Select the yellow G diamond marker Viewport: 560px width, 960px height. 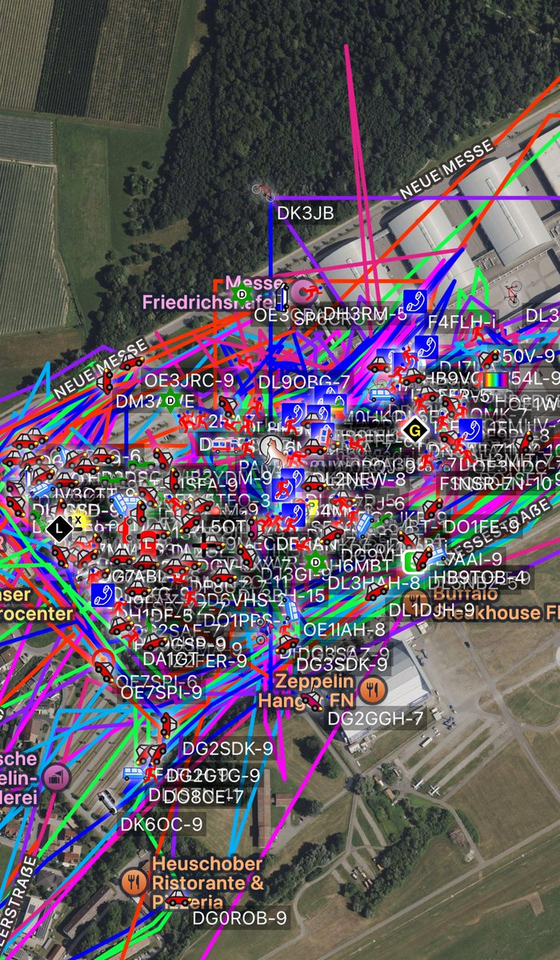coord(414,430)
